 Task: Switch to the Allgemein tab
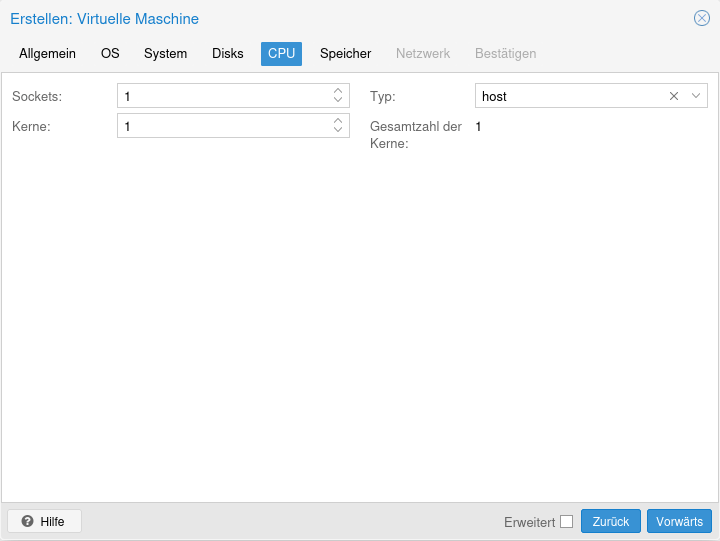coord(48,54)
